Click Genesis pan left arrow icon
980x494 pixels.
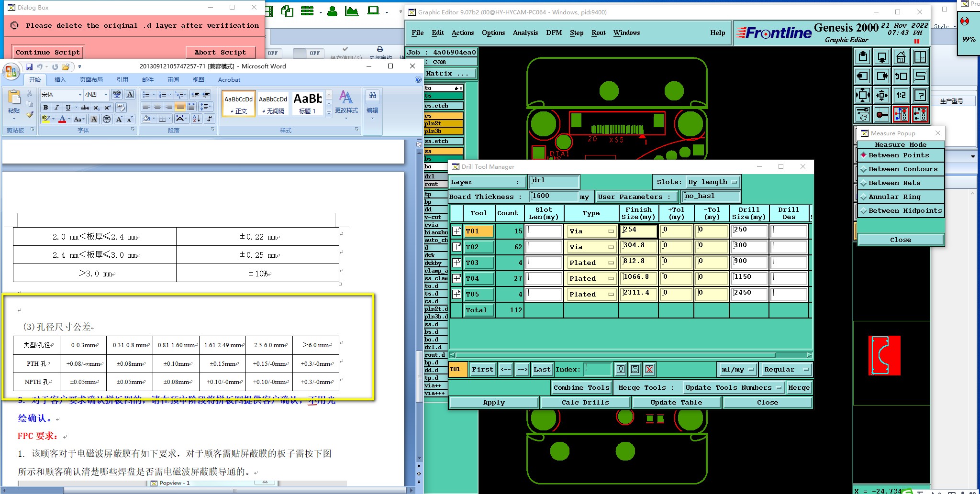pos(863,76)
